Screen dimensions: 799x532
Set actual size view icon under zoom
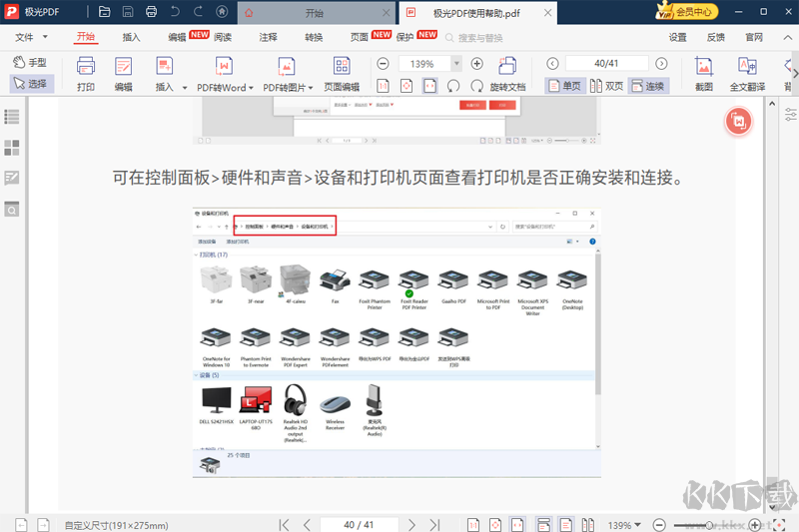384,86
